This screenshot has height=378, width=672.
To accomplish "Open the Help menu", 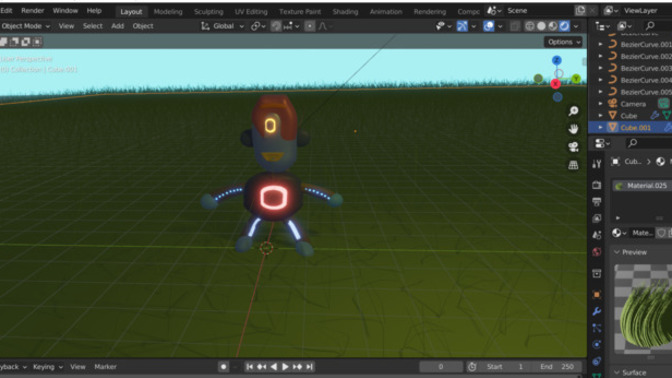I will click(94, 11).
